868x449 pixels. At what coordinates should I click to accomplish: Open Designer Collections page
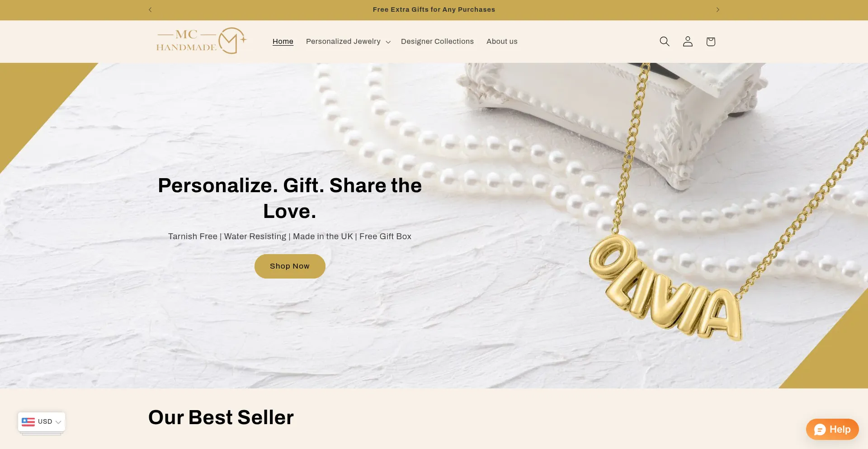tap(437, 41)
